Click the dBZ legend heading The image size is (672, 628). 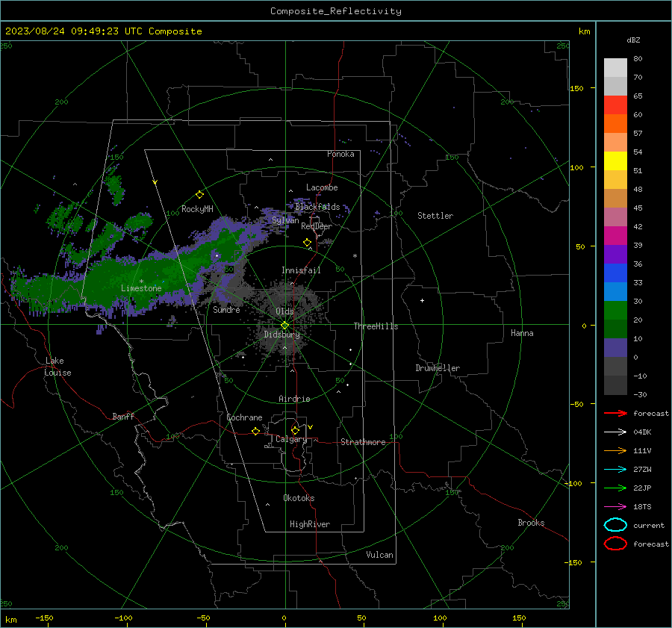(633, 40)
